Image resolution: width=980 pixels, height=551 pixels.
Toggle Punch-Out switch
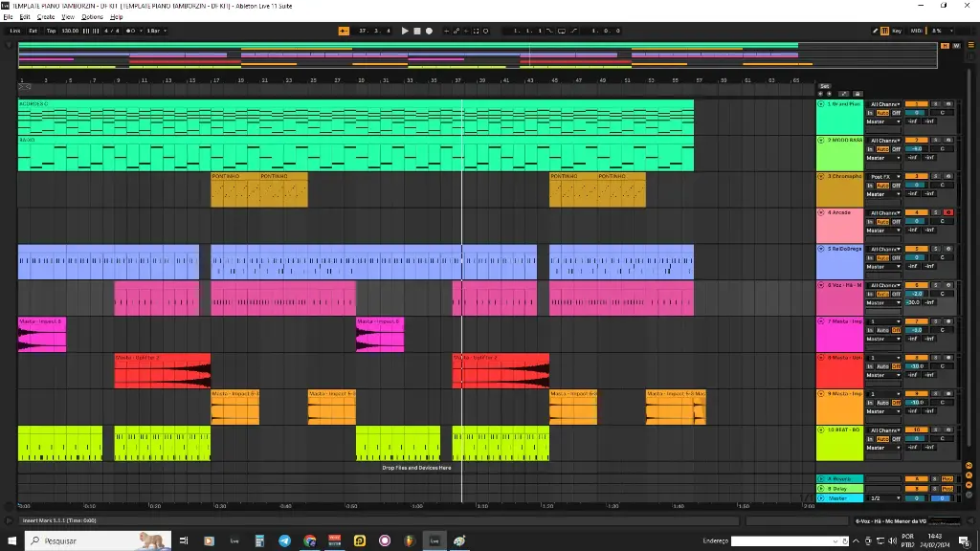[x=574, y=31]
